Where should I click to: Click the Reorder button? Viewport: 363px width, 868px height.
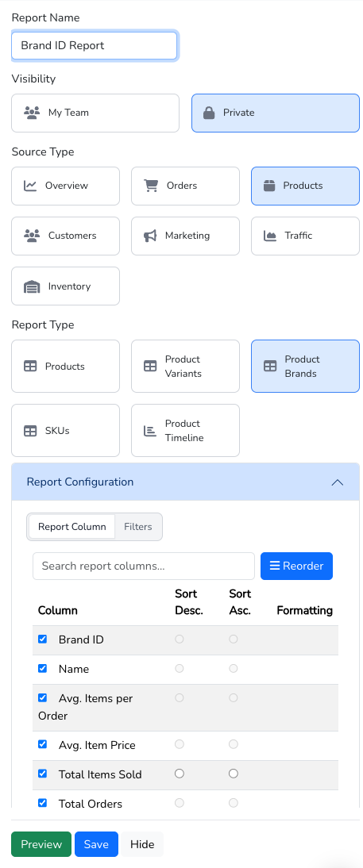click(296, 566)
